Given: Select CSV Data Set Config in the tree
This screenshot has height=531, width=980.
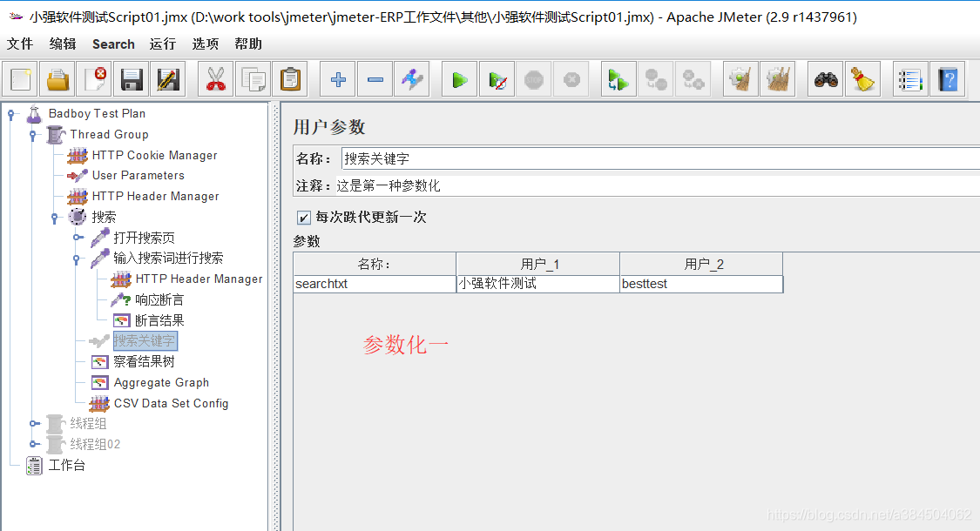Looking at the screenshot, I should 171,404.
